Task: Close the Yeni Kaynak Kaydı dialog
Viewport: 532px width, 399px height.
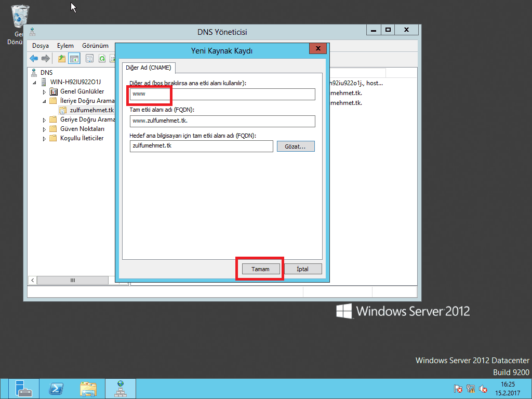Action: [318, 48]
